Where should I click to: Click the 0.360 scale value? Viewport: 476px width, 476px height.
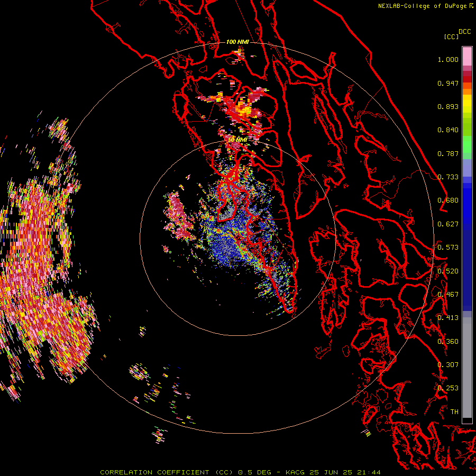tap(448, 342)
